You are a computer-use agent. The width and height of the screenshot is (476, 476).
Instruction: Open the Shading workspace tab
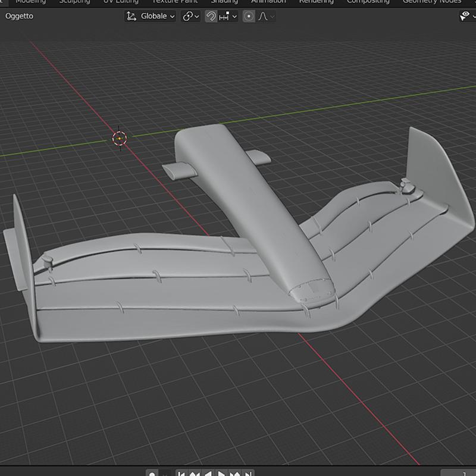224,2
